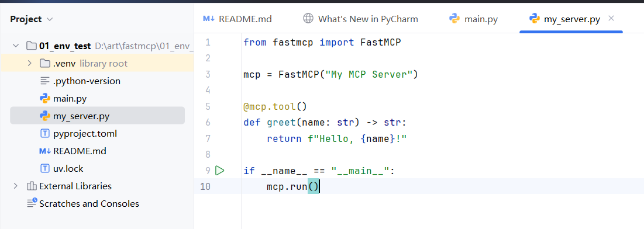644x229 pixels.
Task: Switch to the README.md editor tab
Action: tap(238, 19)
